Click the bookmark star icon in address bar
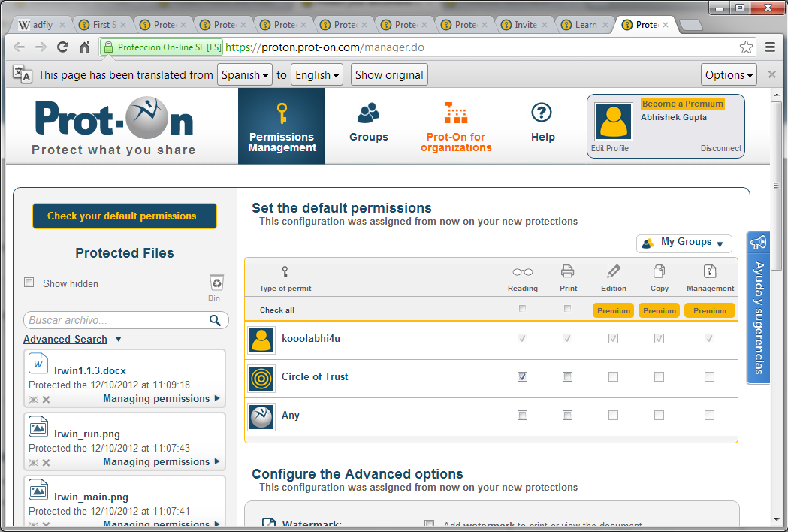The image size is (788, 532). pos(746,47)
